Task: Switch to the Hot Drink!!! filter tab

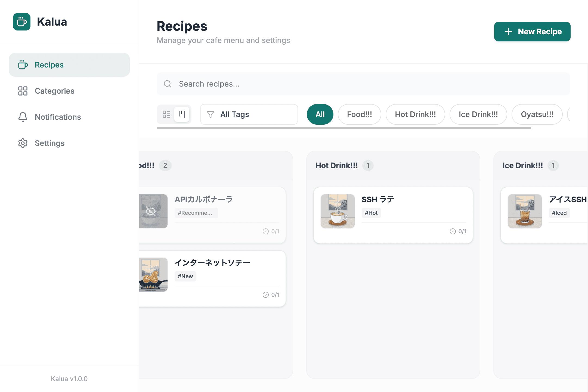Action: pos(415,114)
